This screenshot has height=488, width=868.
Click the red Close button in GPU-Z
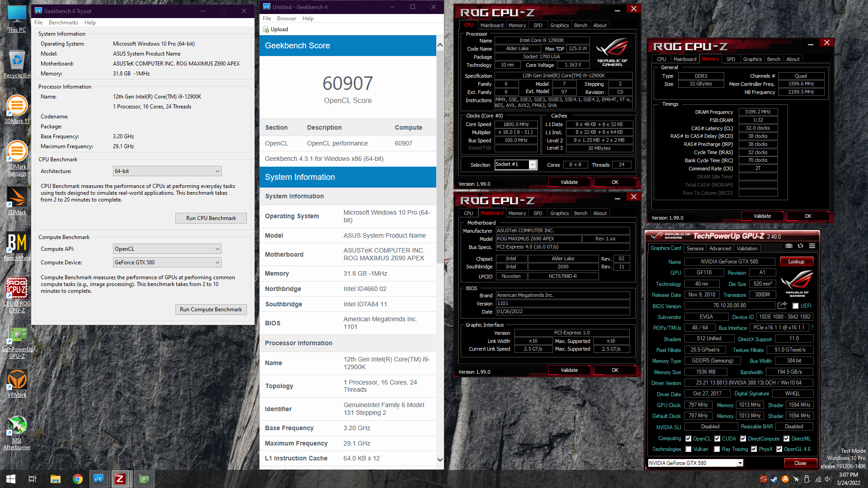coord(800,463)
